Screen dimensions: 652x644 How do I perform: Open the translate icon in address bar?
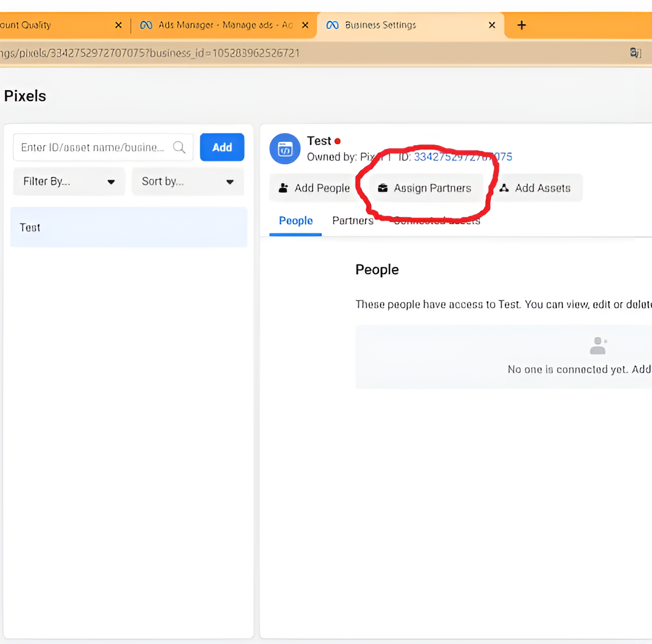(635, 53)
